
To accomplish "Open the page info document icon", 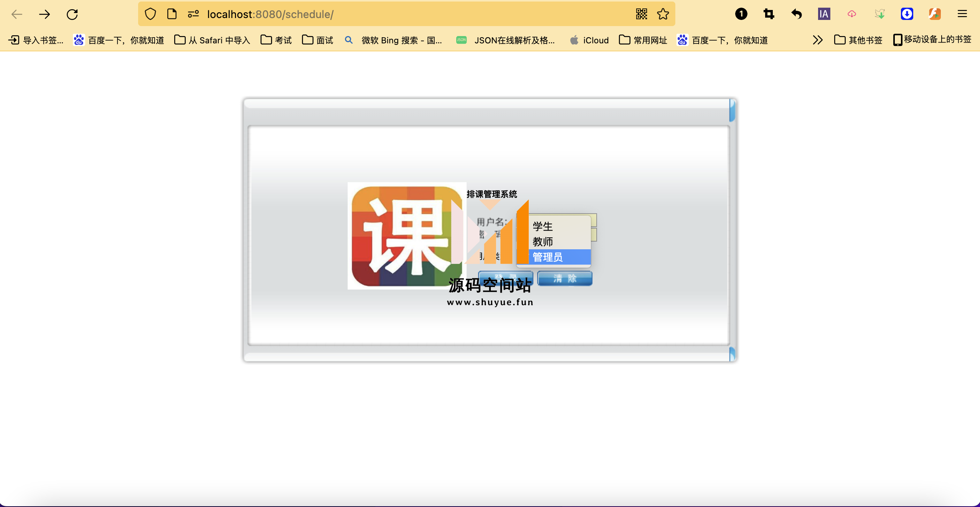I will click(x=172, y=14).
